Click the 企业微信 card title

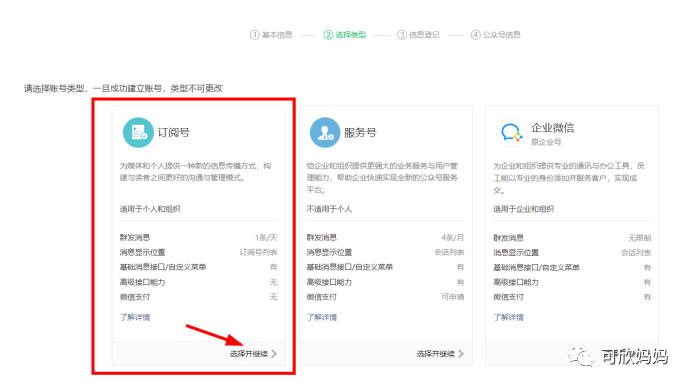click(553, 128)
